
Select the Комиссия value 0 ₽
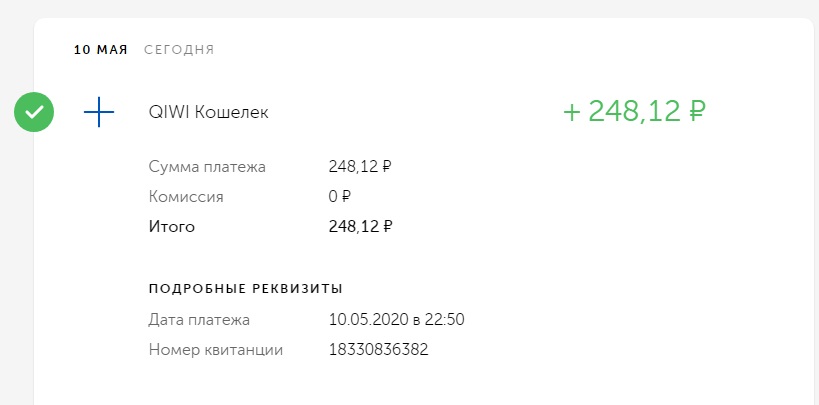point(340,197)
